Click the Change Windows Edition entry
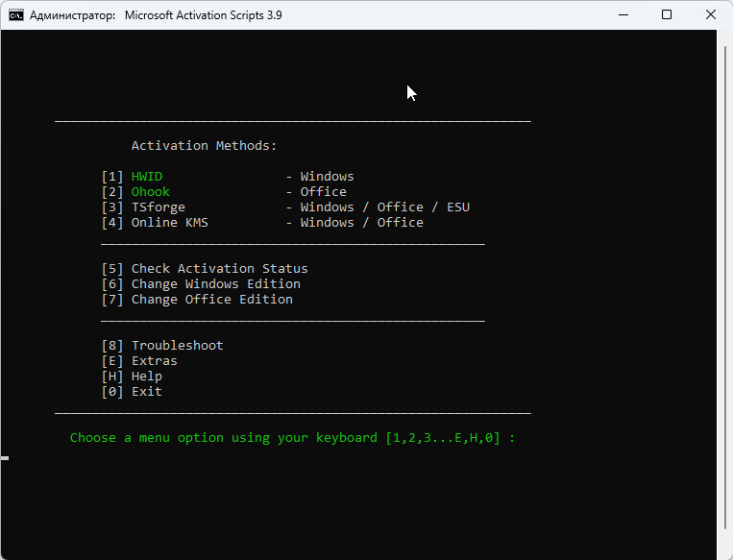Screen dimensions: 733x560 [x=215, y=284]
